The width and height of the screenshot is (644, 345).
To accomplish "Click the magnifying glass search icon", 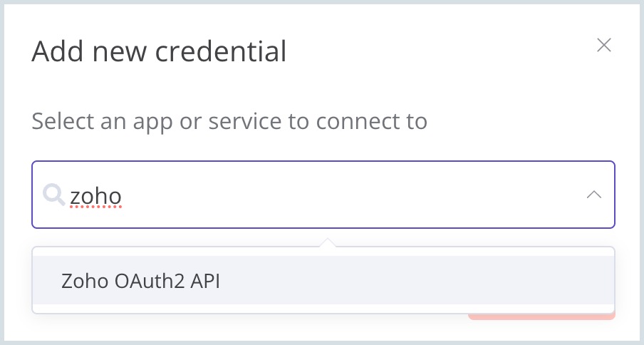I will (x=53, y=194).
